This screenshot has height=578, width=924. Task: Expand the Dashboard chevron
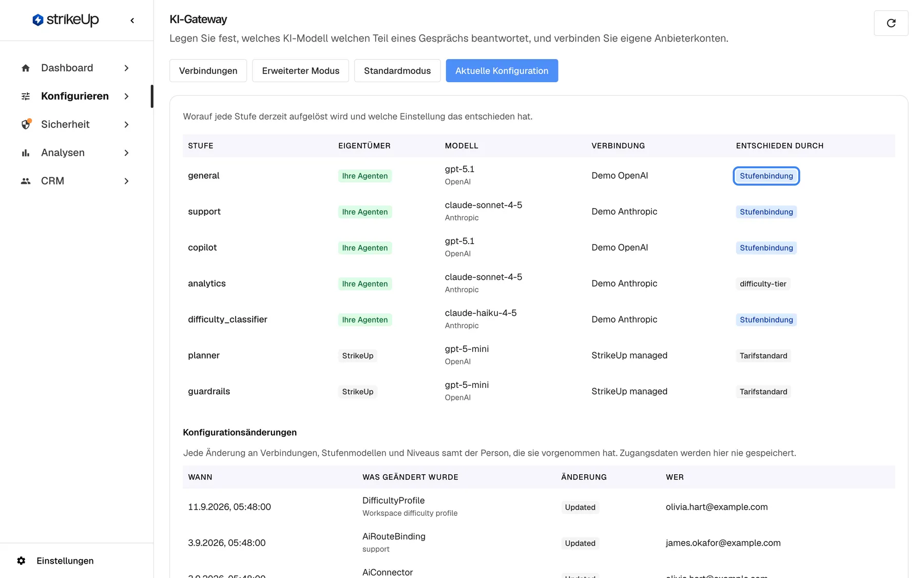126,68
